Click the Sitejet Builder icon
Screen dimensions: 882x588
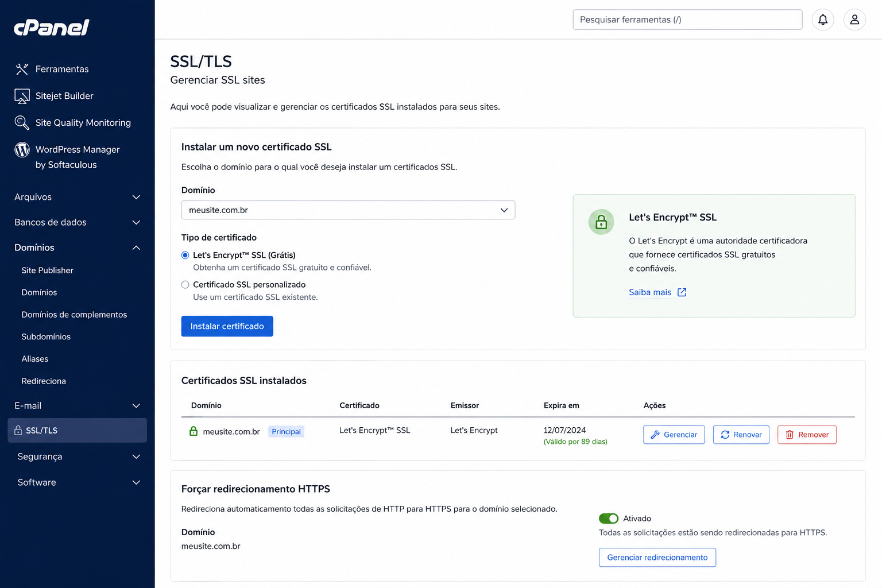pyautogui.click(x=22, y=96)
